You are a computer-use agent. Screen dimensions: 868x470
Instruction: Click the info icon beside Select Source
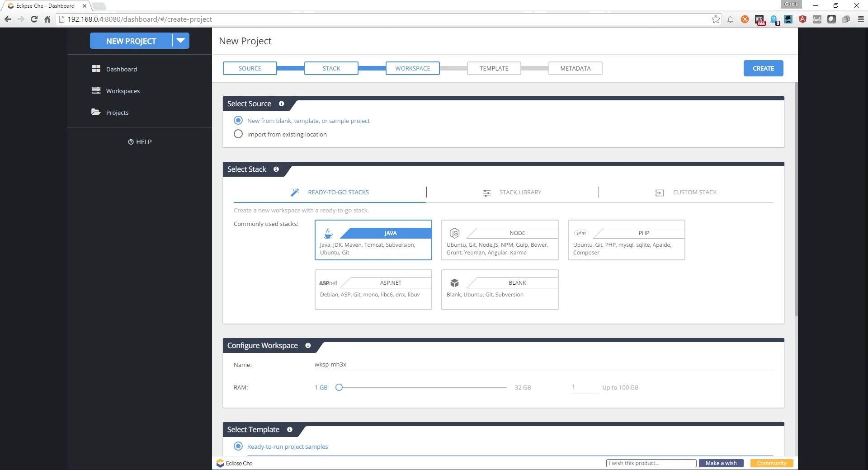(281, 104)
